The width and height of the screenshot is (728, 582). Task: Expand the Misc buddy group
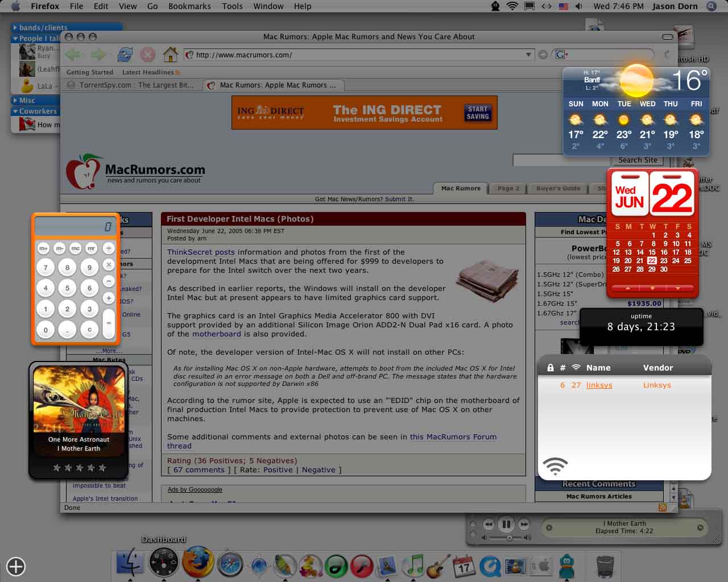tap(15, 100)
